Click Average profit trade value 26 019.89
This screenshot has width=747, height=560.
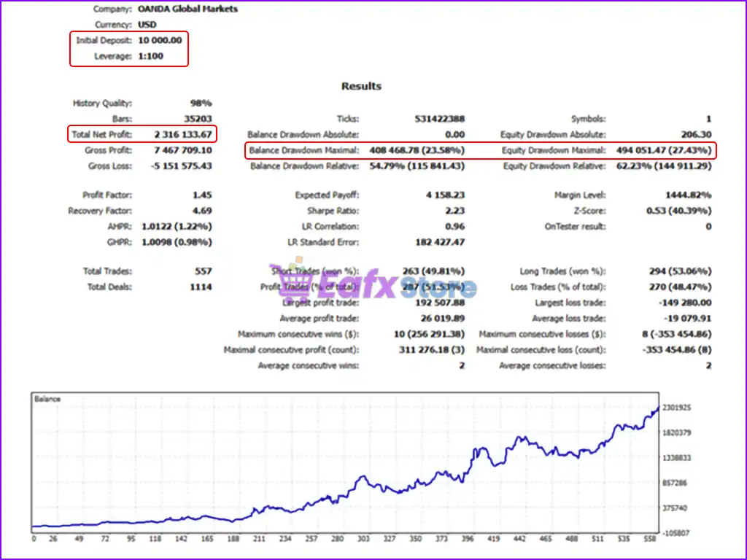tap(443, 319)
